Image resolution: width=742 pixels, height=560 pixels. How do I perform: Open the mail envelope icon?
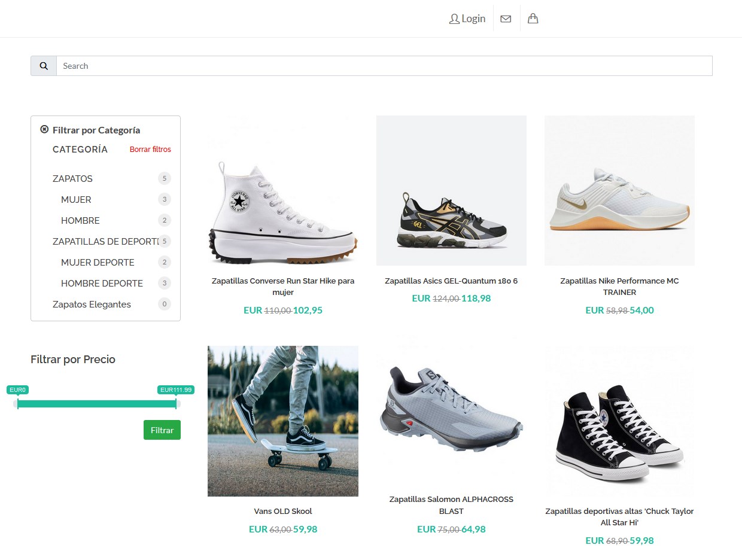point(506,19)
